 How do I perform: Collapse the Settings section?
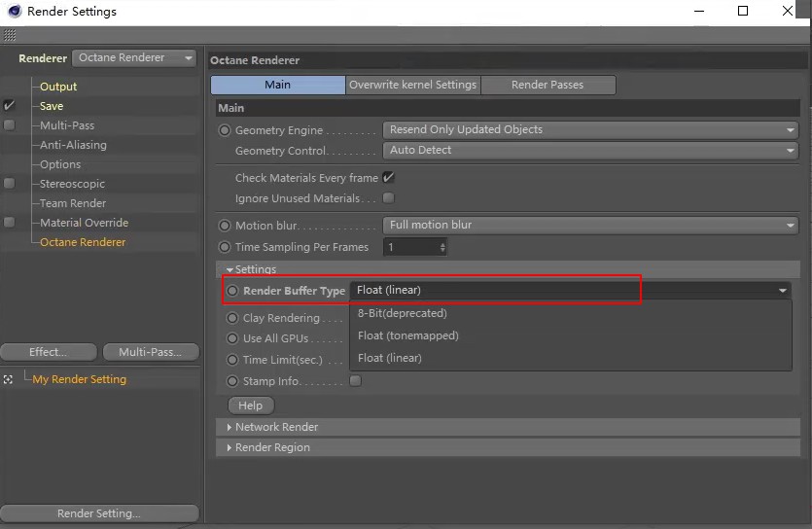[229, 269]
